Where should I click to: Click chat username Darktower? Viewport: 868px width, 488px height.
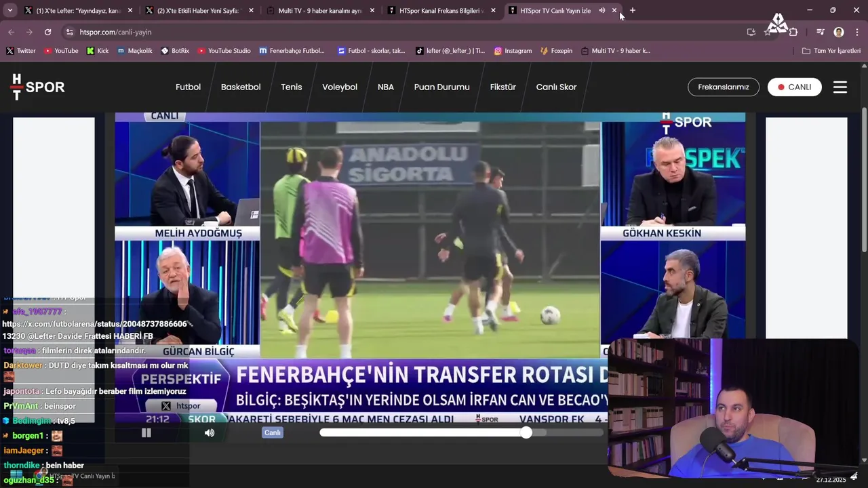[24, 365]
